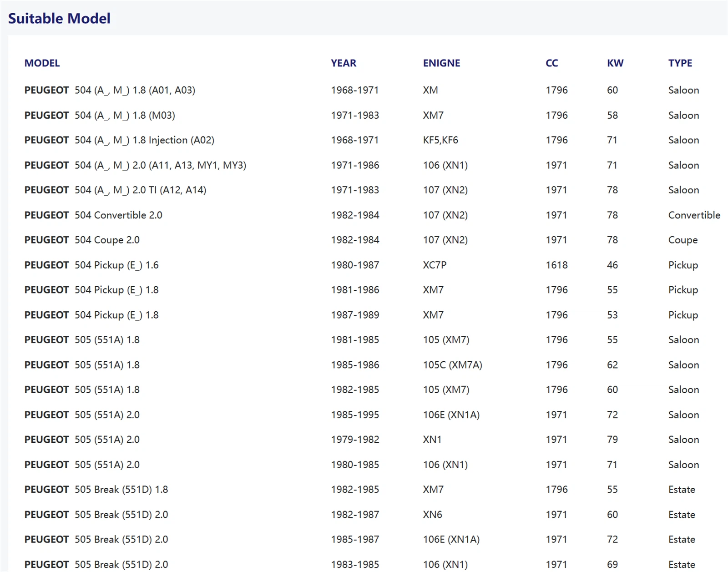Select the 504 Coupe 2.0 model
728x572 pixels.
(x=82, y=240)
